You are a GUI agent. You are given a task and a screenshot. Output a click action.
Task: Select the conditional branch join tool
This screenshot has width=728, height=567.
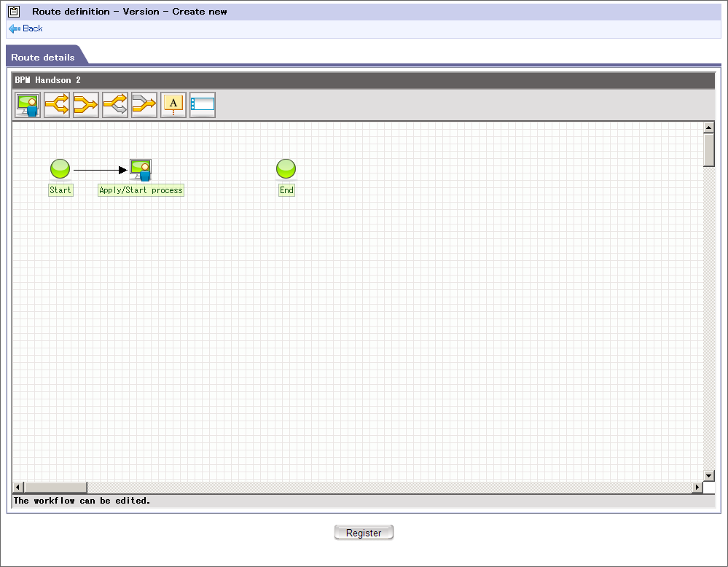click(x=144, y=104)
